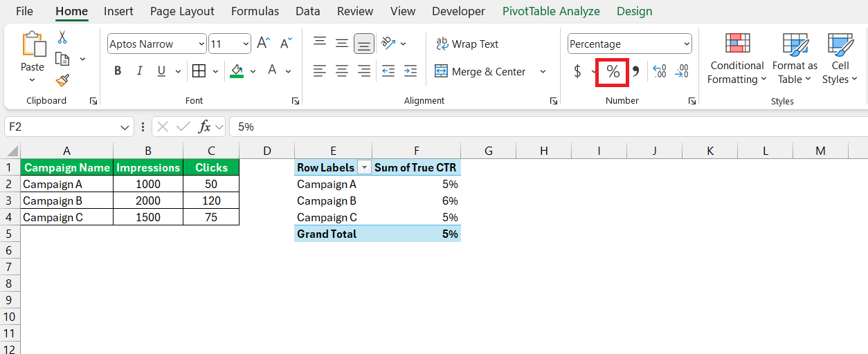Click the Name Box showing F2
This screenshot has width=868, height=354.
coord(62,127)
